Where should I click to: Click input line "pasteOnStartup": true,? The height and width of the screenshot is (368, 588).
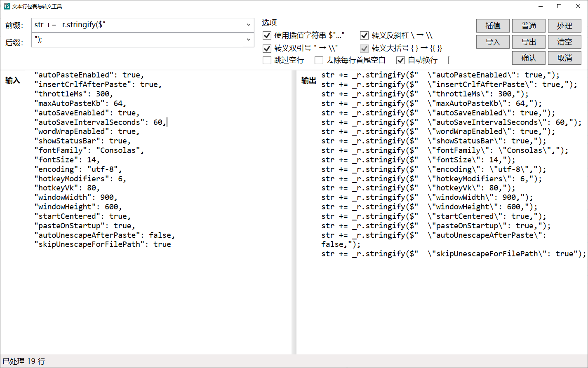(x=85, y=226)
